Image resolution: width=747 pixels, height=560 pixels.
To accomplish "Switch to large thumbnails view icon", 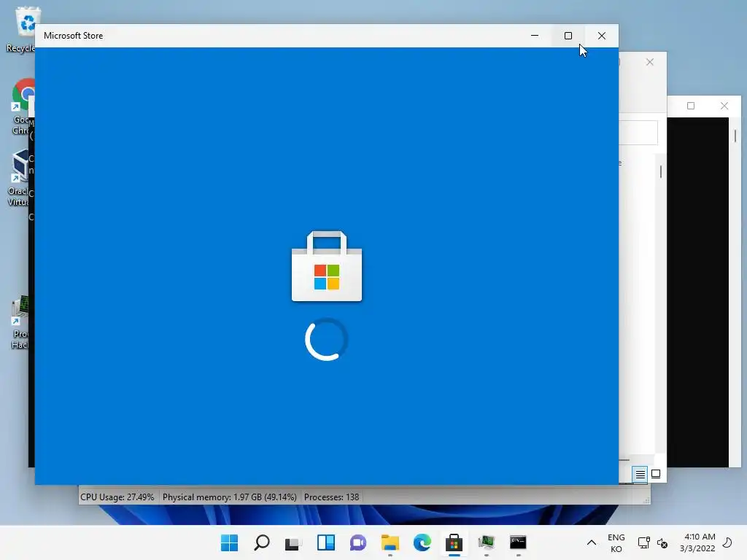I will point(656,474).
